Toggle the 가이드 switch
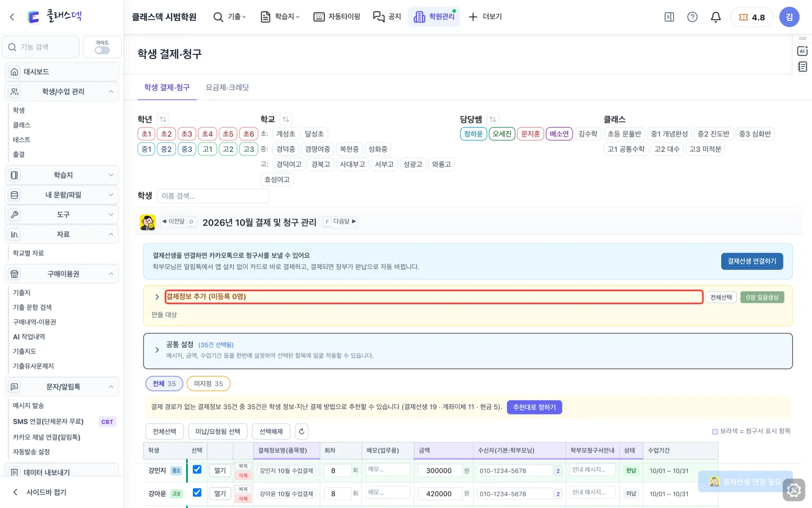This screenshot has width=812, height=508. [102, 50]
